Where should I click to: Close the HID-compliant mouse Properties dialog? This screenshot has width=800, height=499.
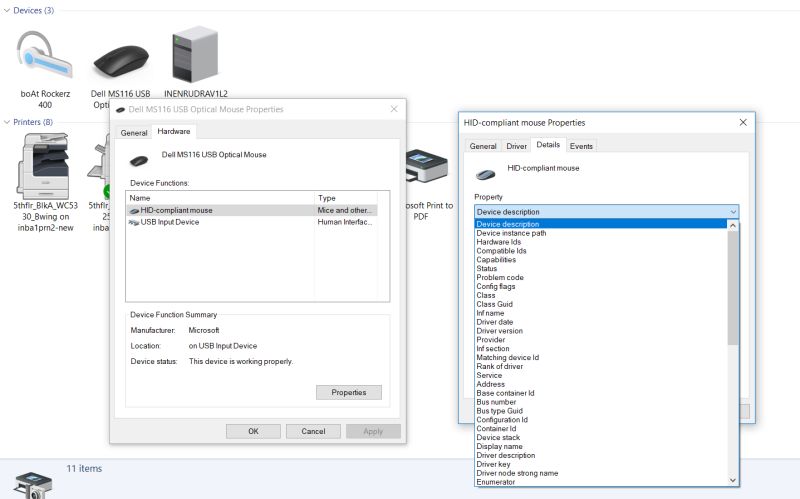[743, 122]
